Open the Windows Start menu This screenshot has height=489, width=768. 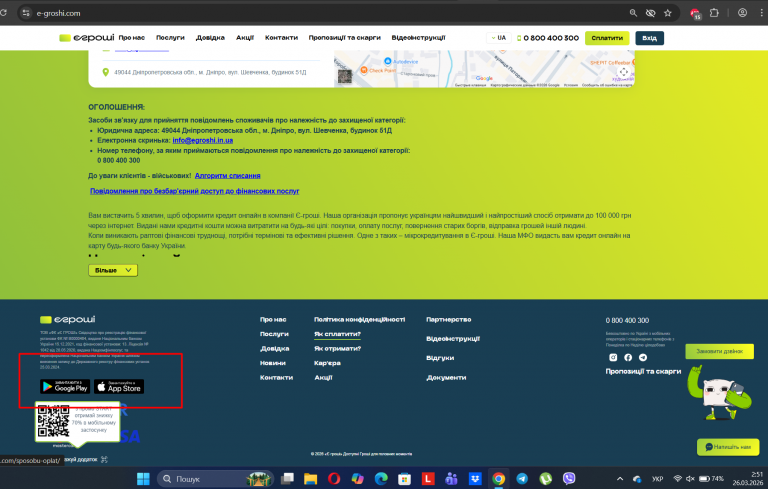(x=143, y=479)
